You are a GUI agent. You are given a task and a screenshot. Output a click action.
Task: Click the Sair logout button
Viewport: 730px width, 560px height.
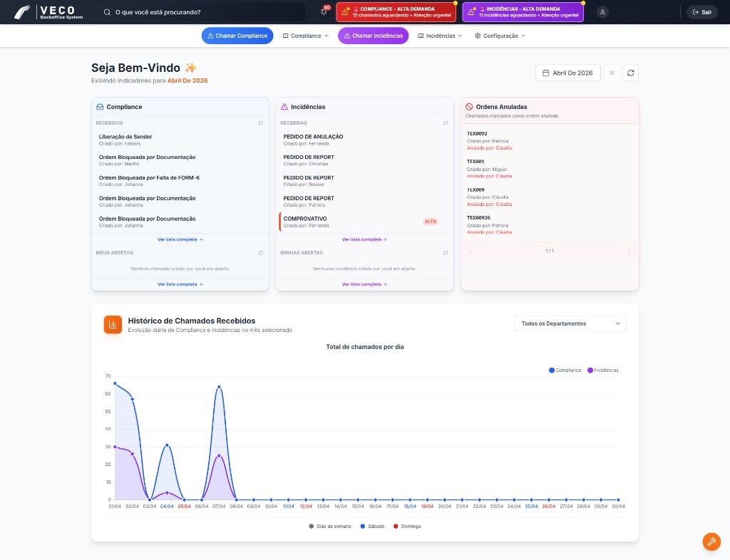click(702, 12)
